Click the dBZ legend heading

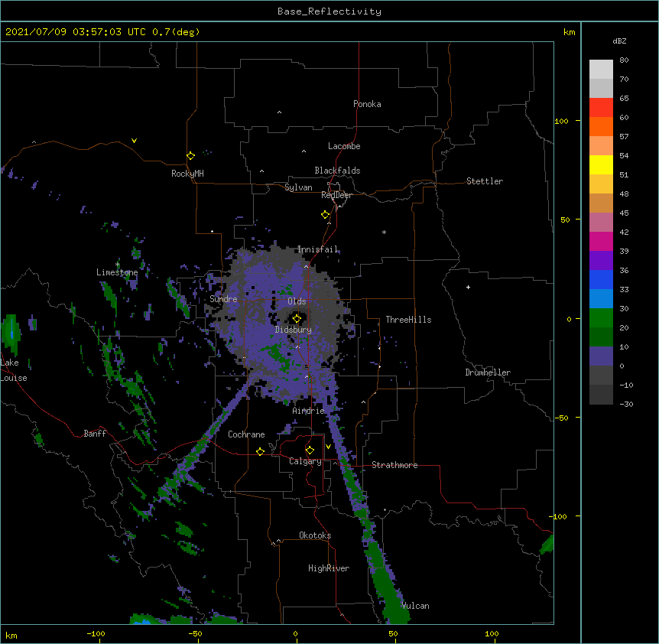pyautogui.click(x=619, y=41)
